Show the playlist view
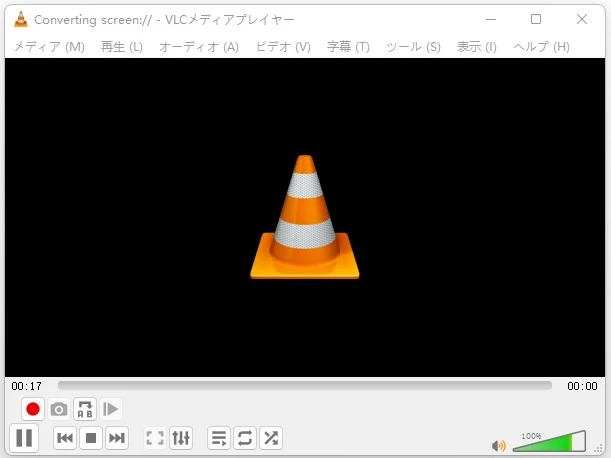 tap(219, 438)
